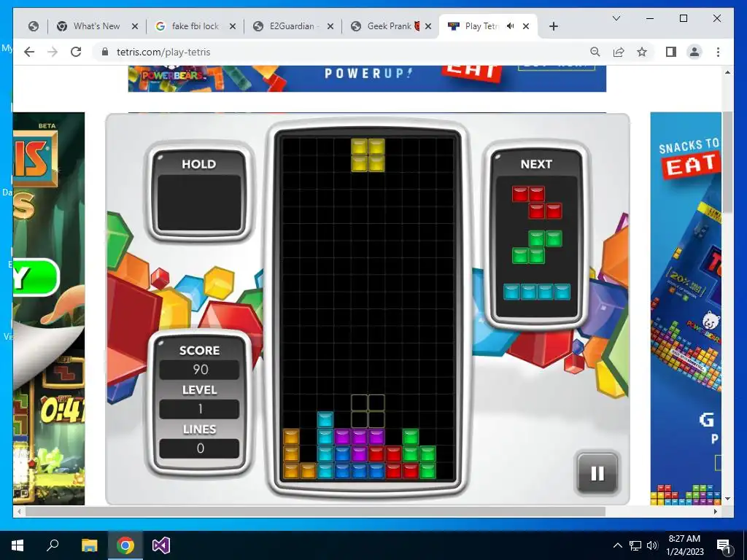The height and width of the screenshot is (560, 747).
Task: Open Chrome's three-dot menu
Action: coord(718,52)
